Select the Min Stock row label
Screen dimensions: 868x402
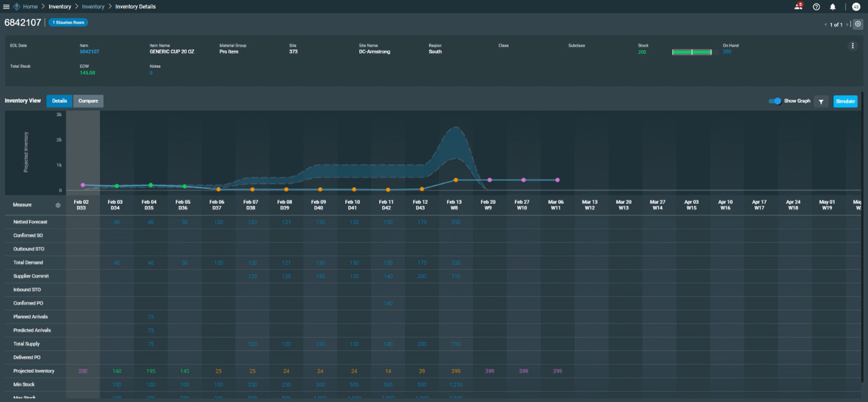click(24, 385)
